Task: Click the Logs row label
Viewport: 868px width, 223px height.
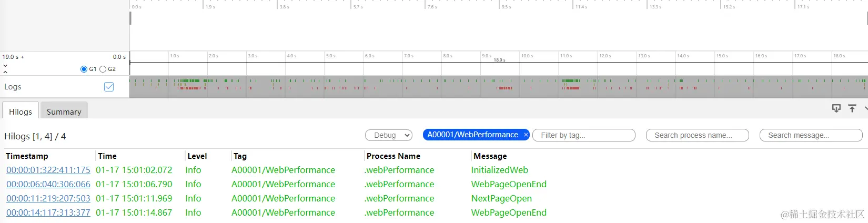Action: (13, 87)
